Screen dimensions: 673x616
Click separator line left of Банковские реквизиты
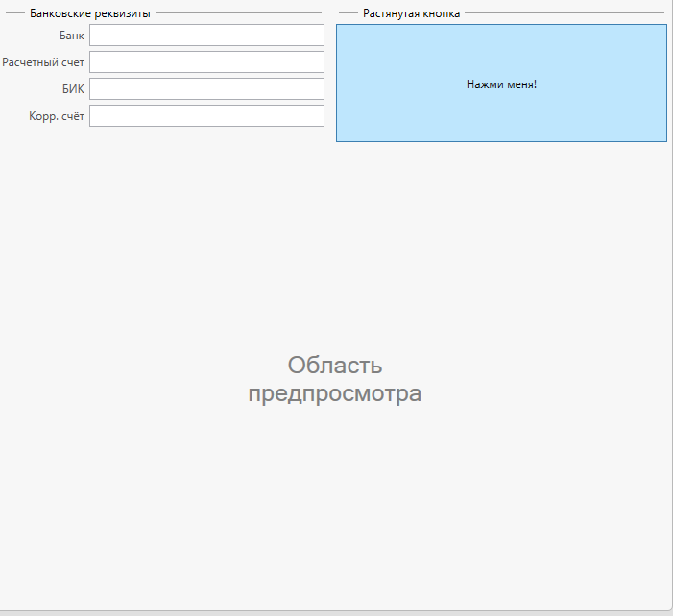point(15,13)
